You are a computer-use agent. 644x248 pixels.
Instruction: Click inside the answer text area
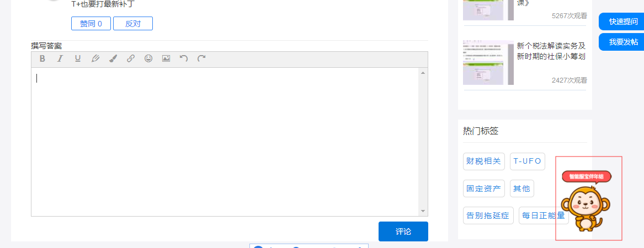[226, 142]
